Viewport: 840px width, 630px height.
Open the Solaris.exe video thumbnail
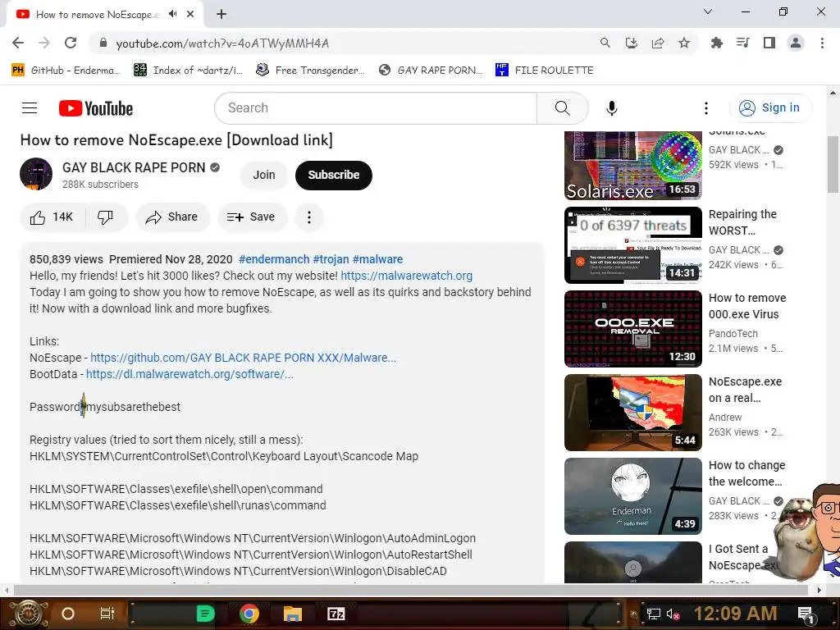[633, 165]
